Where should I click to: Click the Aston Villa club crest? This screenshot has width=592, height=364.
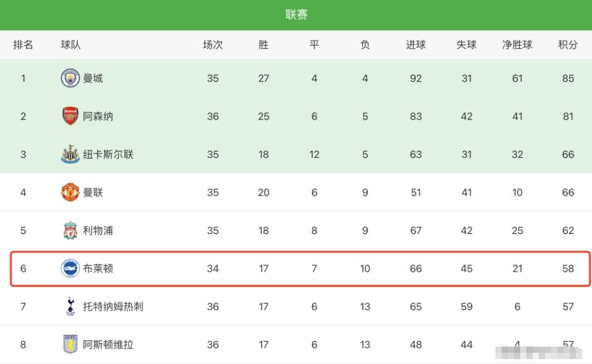coord(70,344)
